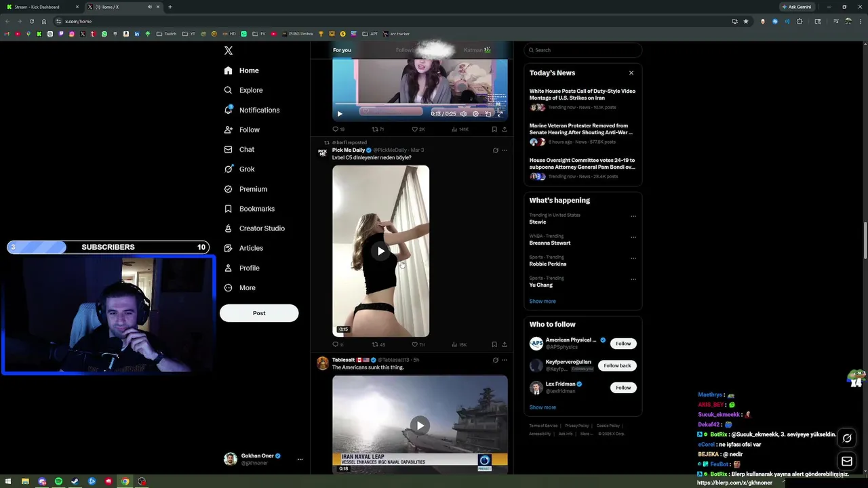Follow back Keyfperveroğulları

coord(617,365)
